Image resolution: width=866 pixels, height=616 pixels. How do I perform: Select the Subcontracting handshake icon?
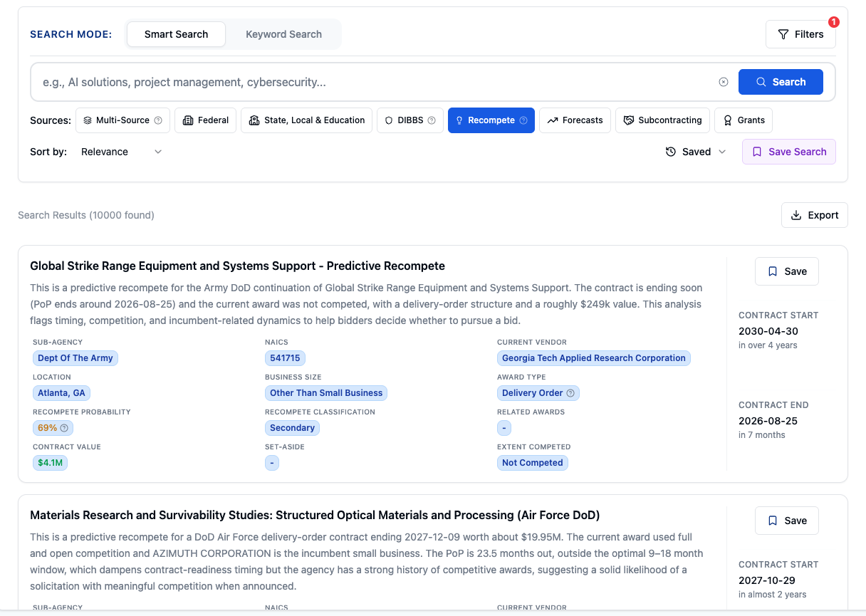pyautogui.click(x=629, y=120)
